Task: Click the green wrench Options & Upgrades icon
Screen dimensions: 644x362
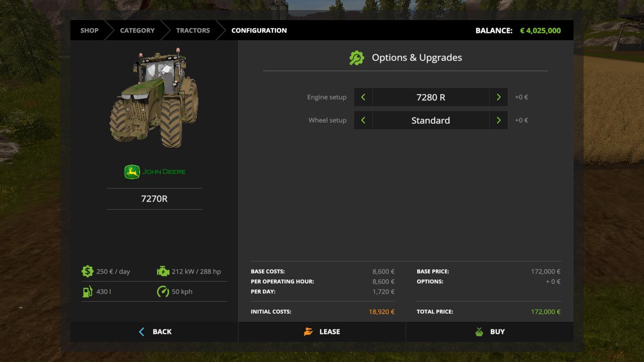Action: (357, 58)
